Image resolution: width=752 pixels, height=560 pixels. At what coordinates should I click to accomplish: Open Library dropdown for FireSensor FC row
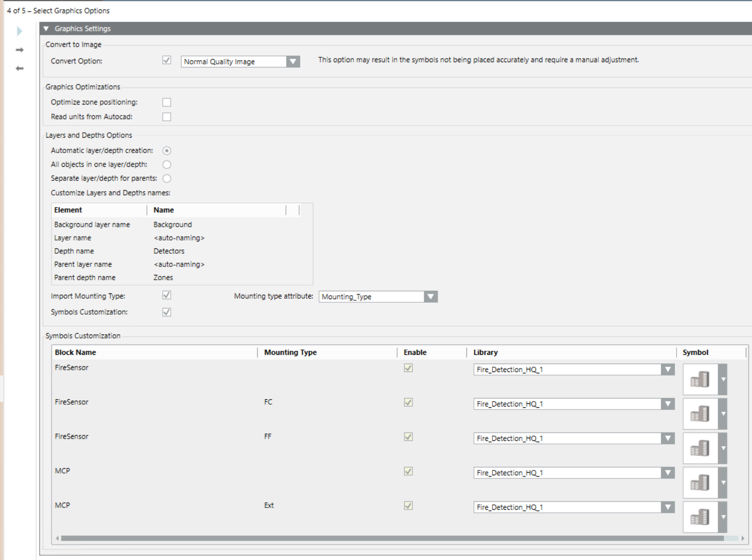pyautogui.click(x=668, y=404)
